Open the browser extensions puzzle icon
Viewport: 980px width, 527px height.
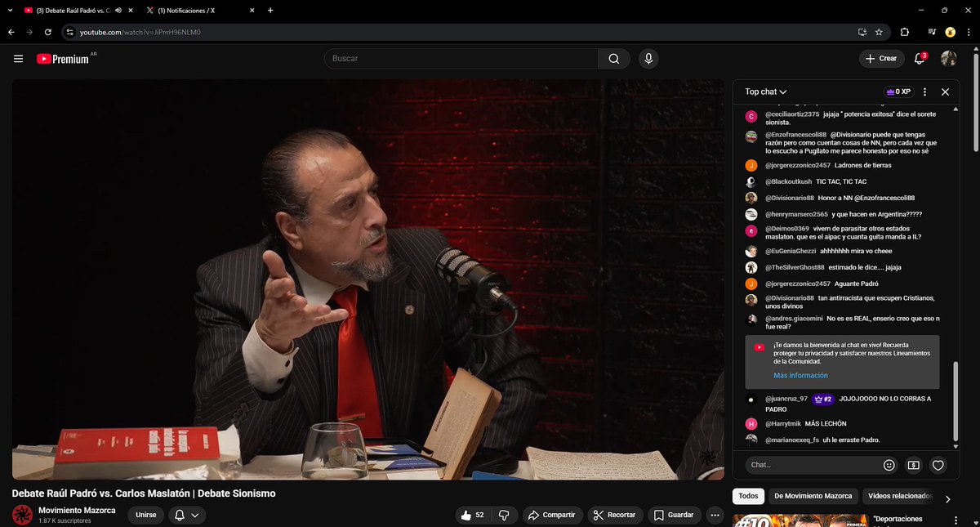tap(903, 32)
